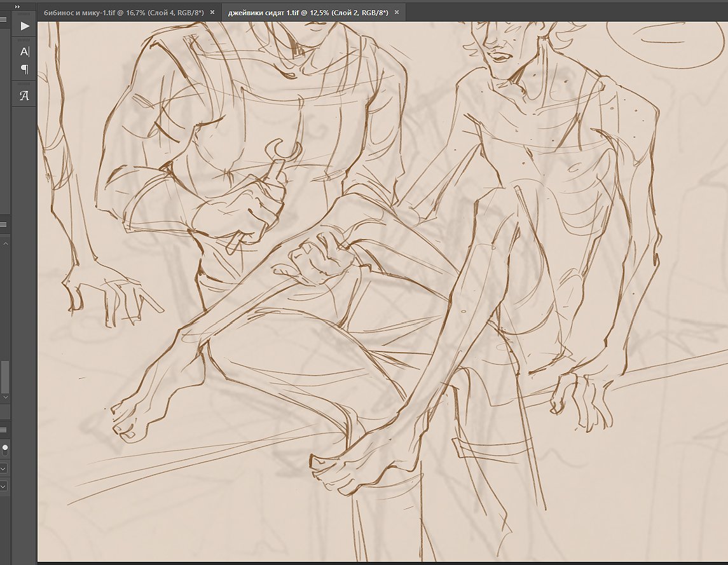Open the Glyphs panel italic A icon
Screen dimensions: 728x565
pyautogui.click(x=25, y=95)
